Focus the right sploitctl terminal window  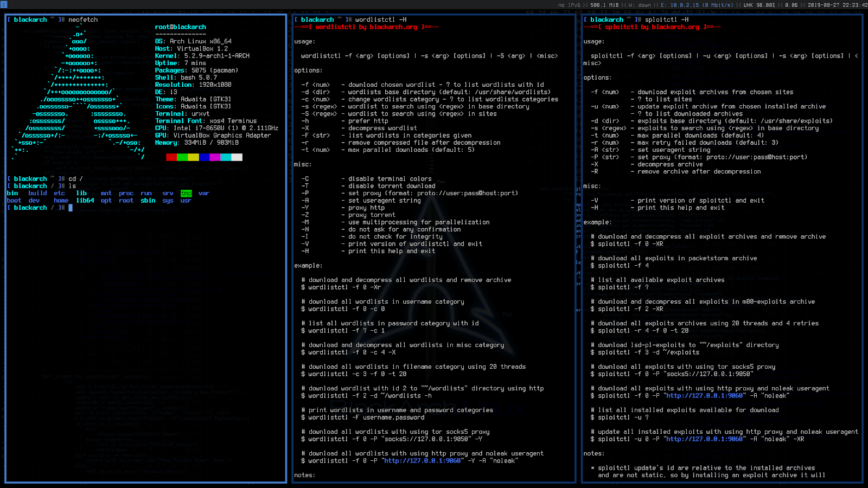[x=722, y=244]
